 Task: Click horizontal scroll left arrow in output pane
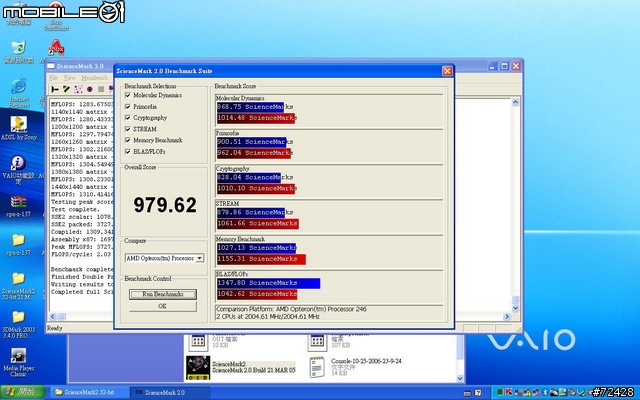(x=53, y=316)
